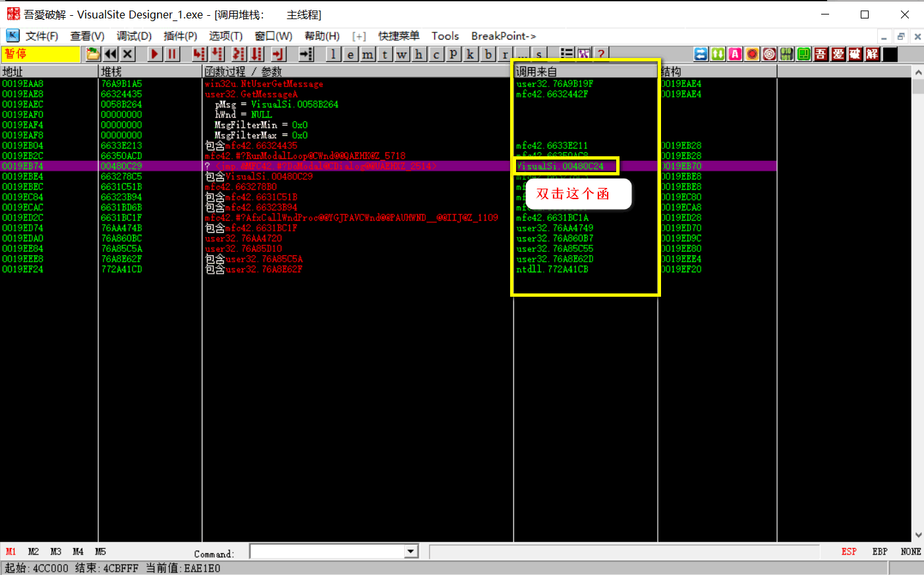Open threads window with 't' button
The width and height of the screenshot is (924, 575).
(385, 54)
